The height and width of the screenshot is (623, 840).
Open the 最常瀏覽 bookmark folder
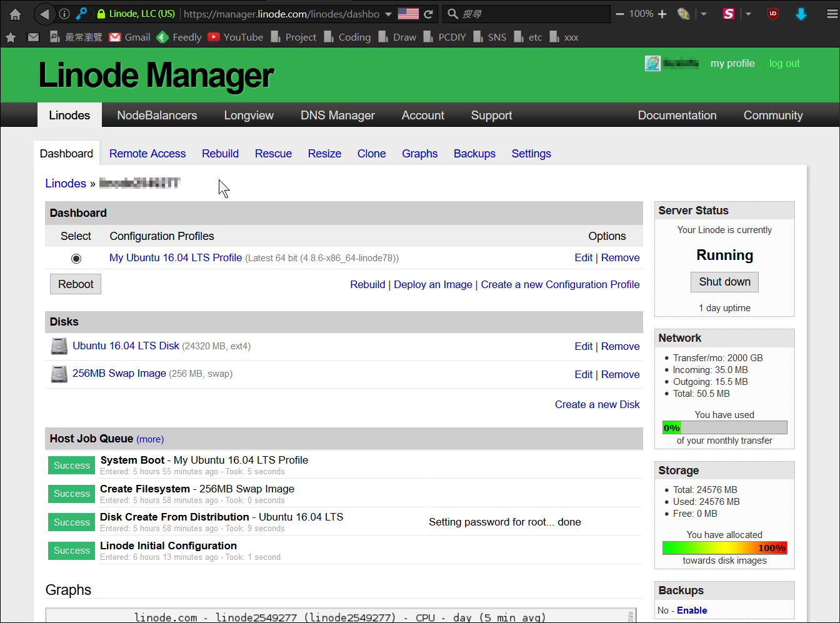(x=76, y=37)
